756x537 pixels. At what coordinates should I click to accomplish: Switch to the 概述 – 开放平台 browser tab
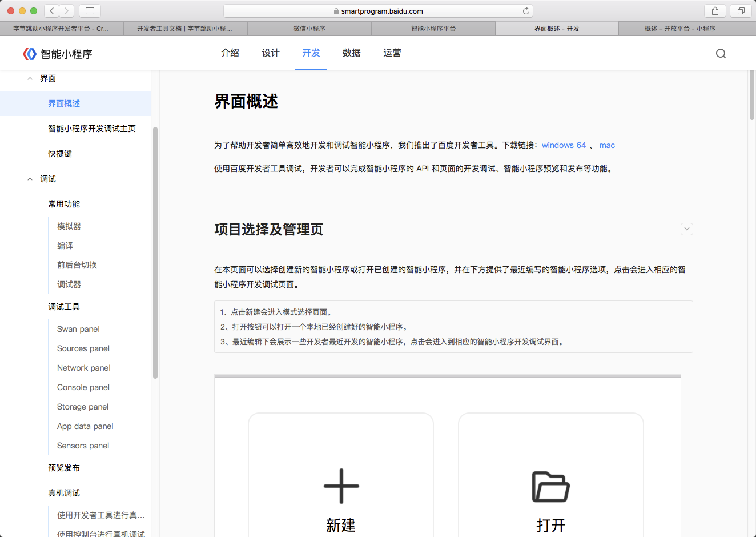680,29
